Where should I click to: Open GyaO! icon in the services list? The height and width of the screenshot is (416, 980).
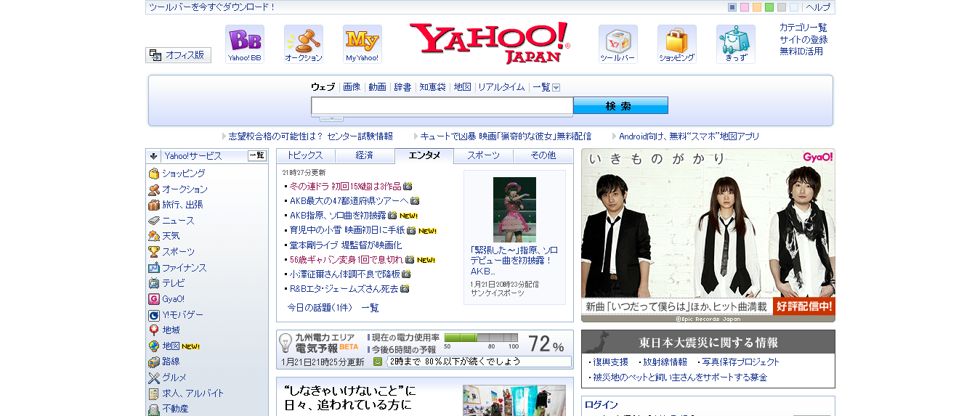click(154, 299)
